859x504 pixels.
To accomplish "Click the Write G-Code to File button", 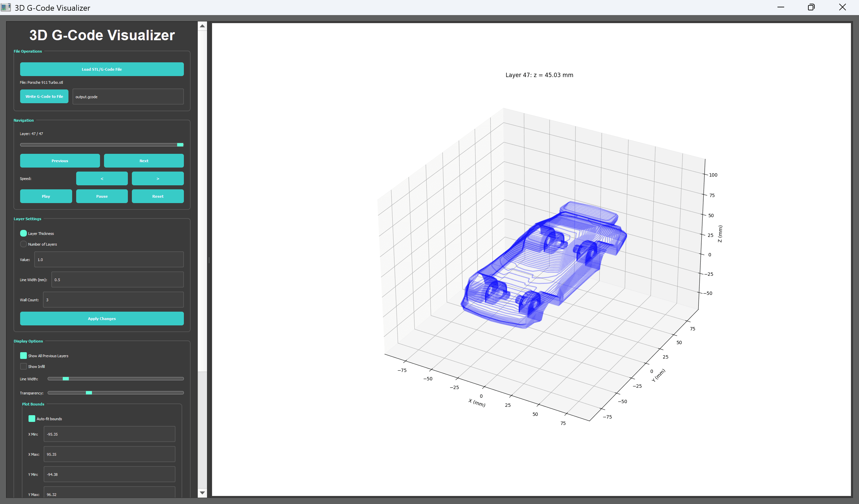I will pyautogui.click(x=44, y=97).
